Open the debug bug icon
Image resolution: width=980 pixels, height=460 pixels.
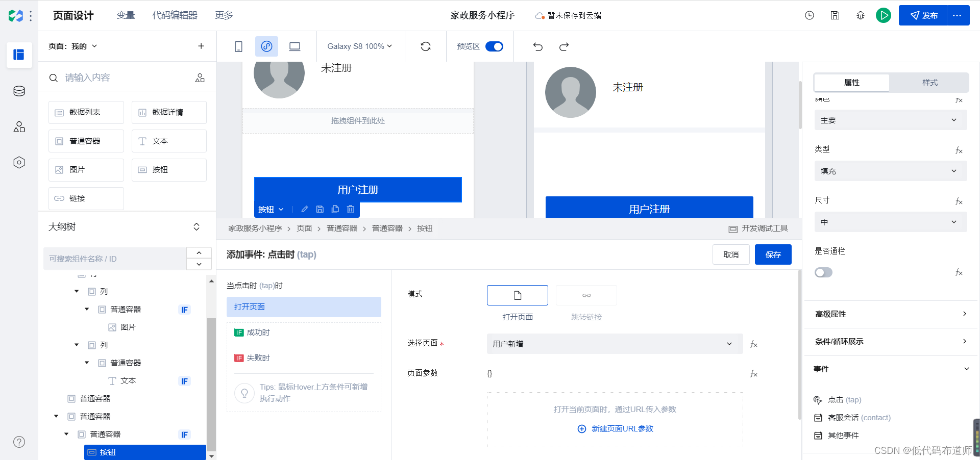pyautogui.click(x=861, y=15)
